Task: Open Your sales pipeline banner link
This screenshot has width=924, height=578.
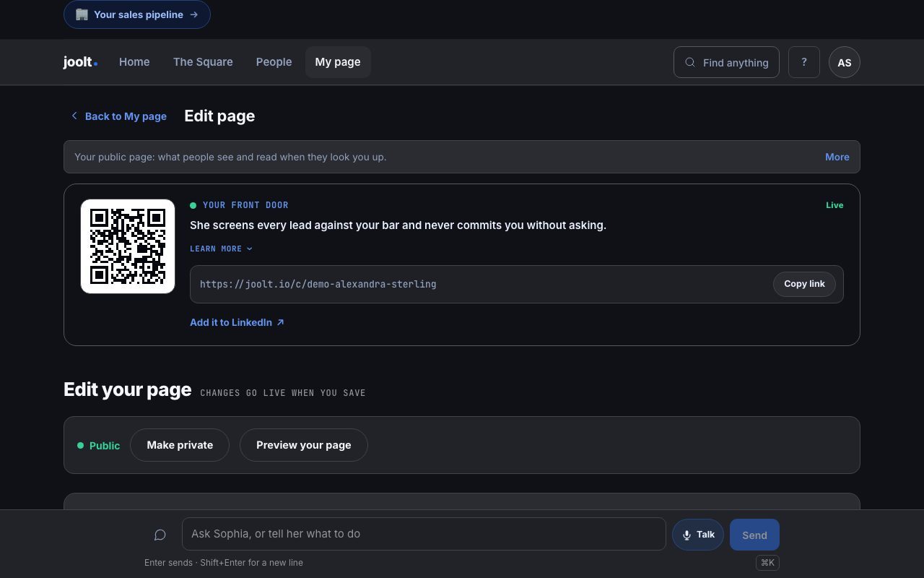Action: (137, 14)
